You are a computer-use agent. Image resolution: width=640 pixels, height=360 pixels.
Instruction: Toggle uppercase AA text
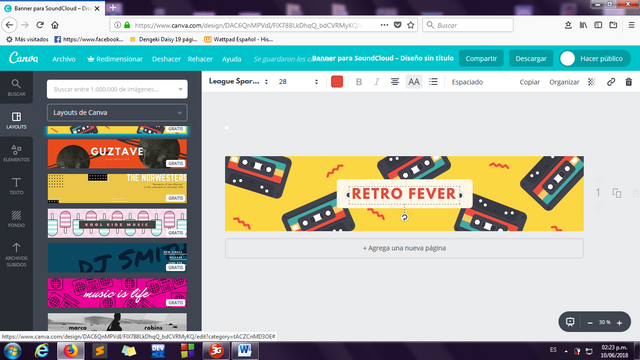pyautogui.click(x=413, y=82)
